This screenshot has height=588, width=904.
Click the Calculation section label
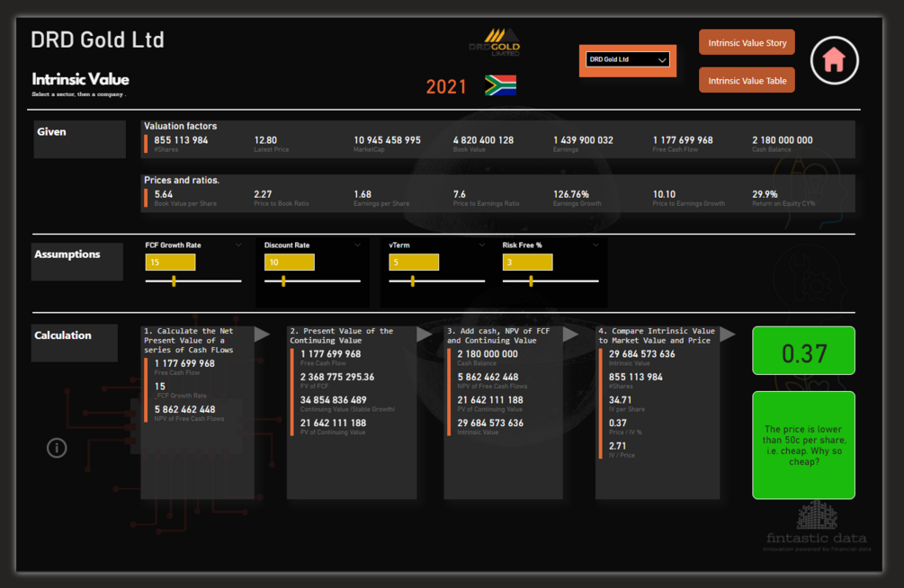click(63, 335)
